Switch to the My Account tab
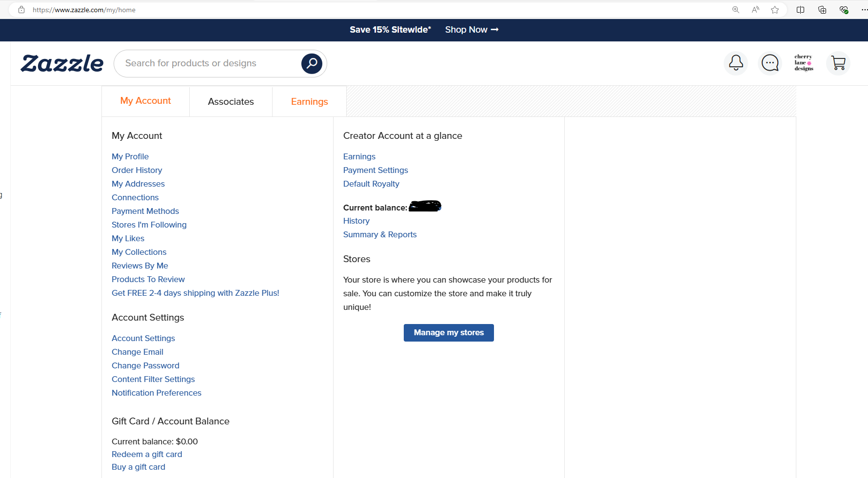 [x=145, y=101]
